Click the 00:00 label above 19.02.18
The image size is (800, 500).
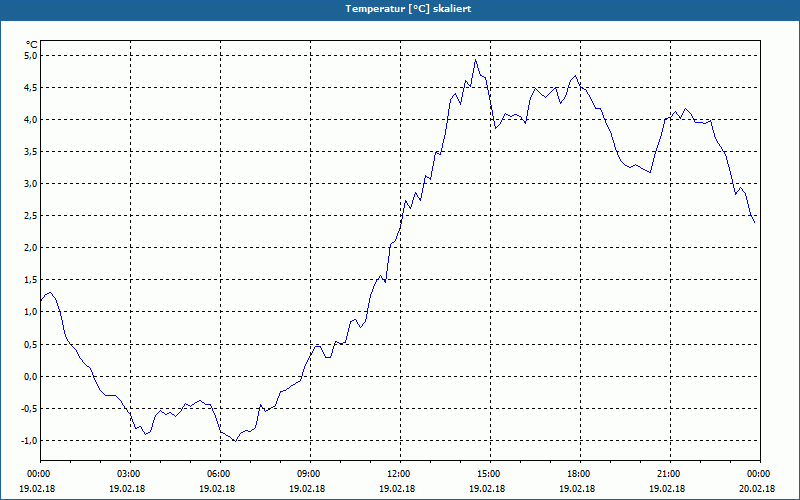[37, 474]
